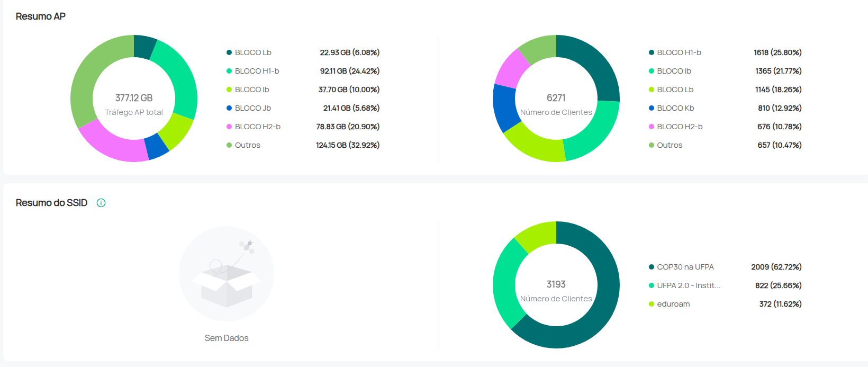Click the Resumo AP section heading
This screenshot has width=868, height=367.
[41, 16]
